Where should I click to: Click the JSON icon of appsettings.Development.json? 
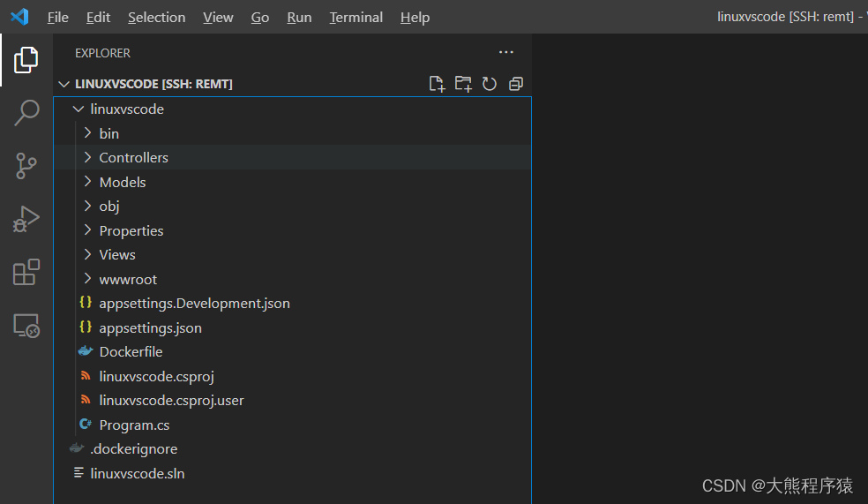(86, 303)
